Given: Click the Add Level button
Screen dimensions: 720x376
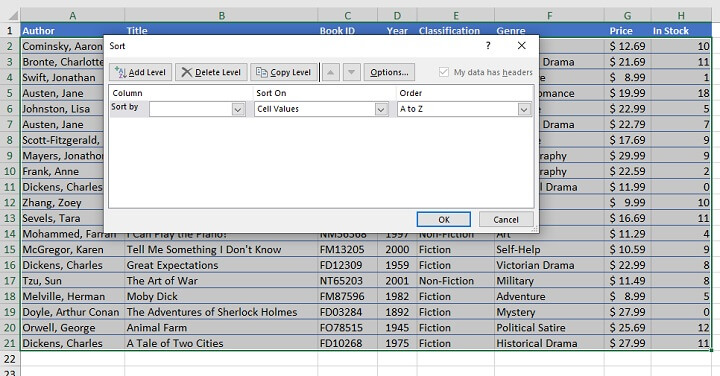Looking at the screenshot, I should tap(141, 72).
